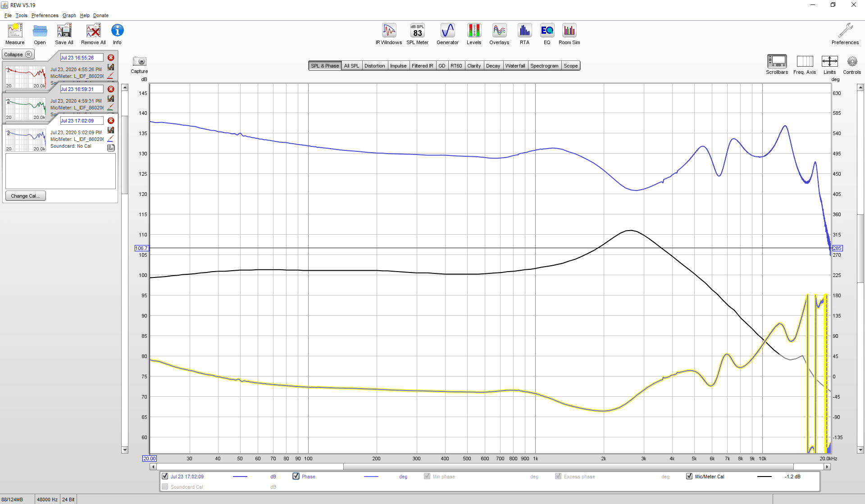
Task: Toggle the Soundcard Cal checkbox
Action: (x=165, y=486)
